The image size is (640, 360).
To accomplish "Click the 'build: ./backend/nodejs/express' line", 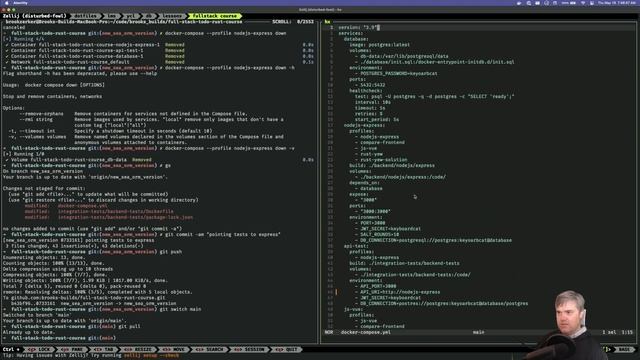I will point(392,165).
